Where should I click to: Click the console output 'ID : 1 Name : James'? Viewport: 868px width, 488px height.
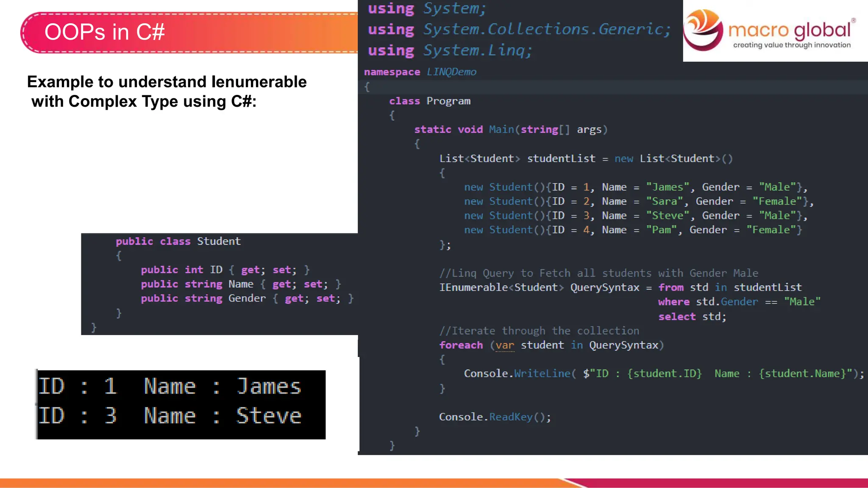[170, 387]
